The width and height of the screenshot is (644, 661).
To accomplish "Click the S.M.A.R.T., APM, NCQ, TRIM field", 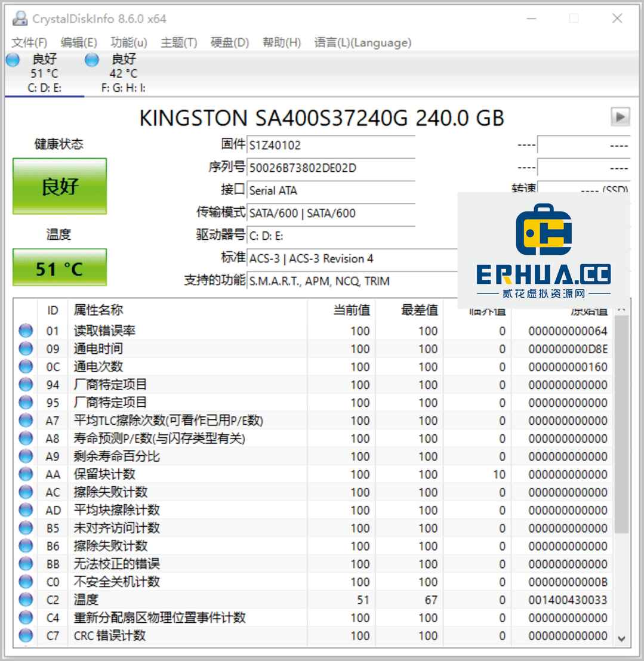I will [352, 281].
